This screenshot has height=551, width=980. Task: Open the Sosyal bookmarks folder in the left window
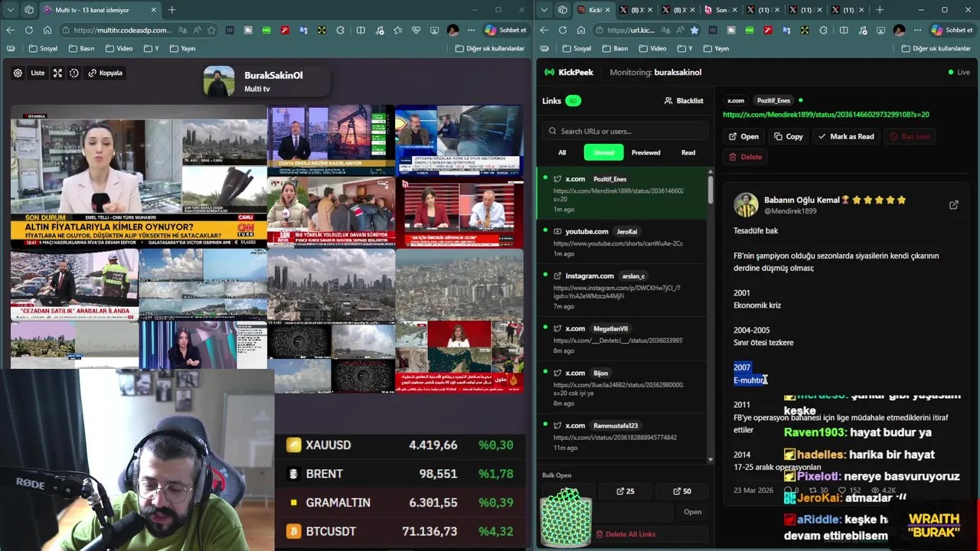43,48
